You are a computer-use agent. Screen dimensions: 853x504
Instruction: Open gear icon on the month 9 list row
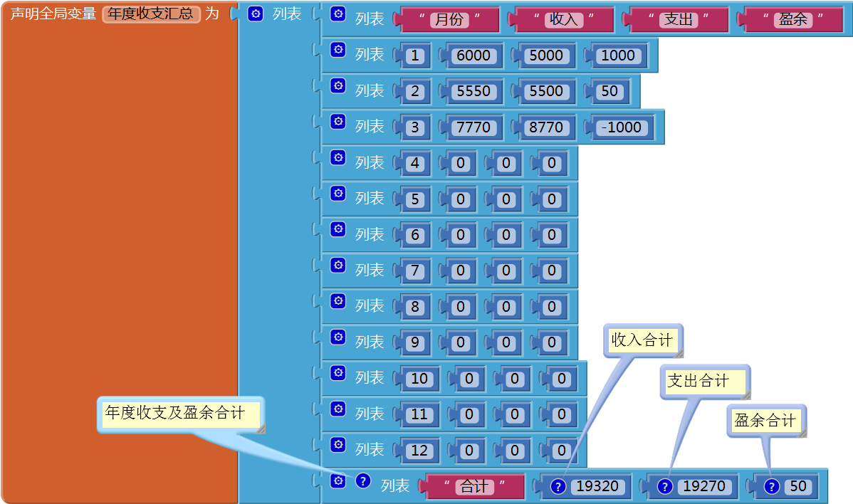[x=338, y=337]
